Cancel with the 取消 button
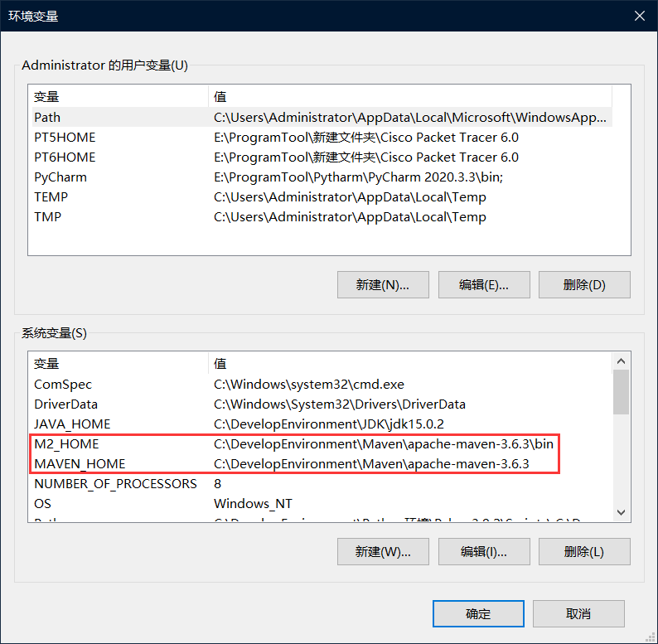 pyautogui.click(x=578, y=613)
